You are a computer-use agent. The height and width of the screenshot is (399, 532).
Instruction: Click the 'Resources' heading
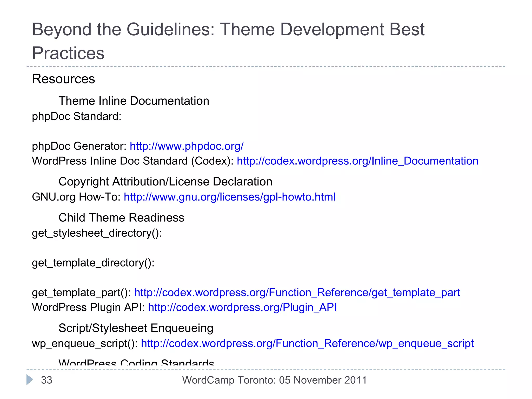pyautogui.click(x=63, y=79)
